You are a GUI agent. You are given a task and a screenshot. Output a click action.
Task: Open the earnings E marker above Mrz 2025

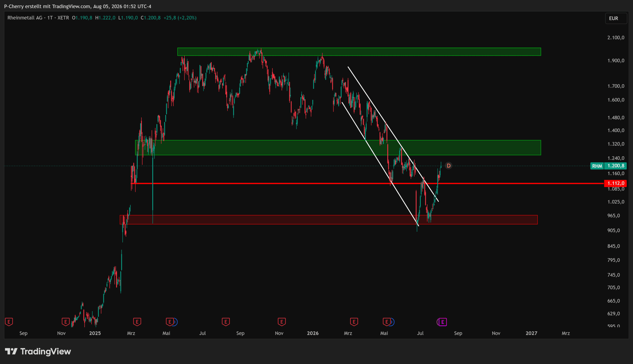coord(137,322)
